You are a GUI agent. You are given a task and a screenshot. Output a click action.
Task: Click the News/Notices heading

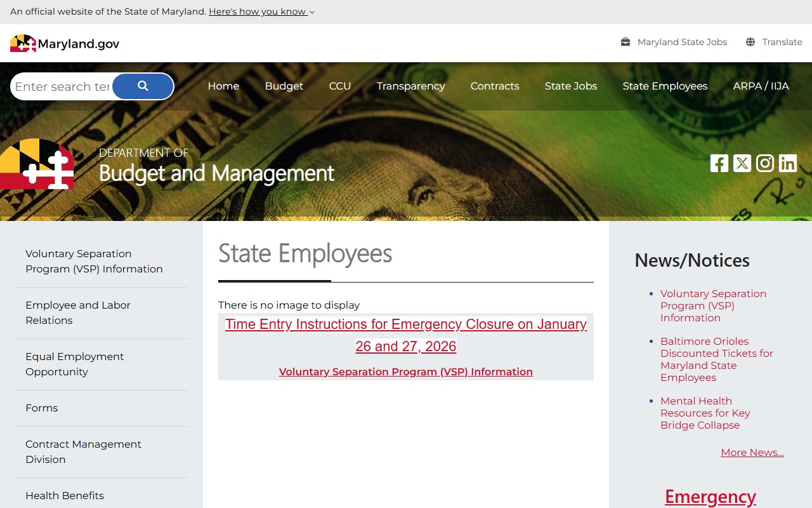point(692,260)
